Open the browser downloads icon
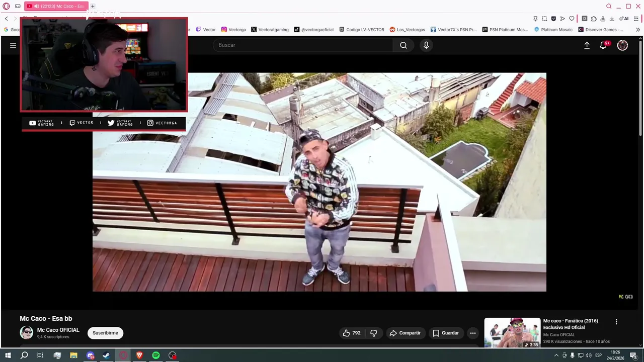This screenshot has height=362, width=644. (612, 19)
